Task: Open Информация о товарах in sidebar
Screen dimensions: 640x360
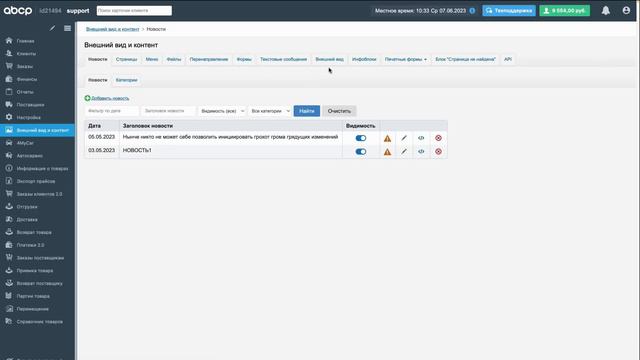Action: click(x=42, y=168)
